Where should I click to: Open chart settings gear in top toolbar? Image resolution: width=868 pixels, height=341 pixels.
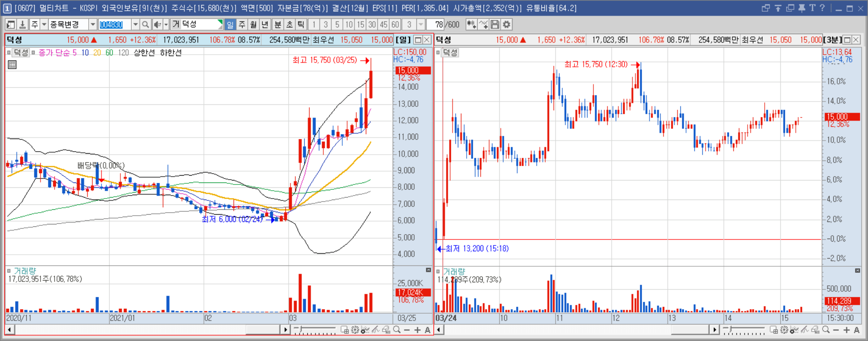point(507,24)
